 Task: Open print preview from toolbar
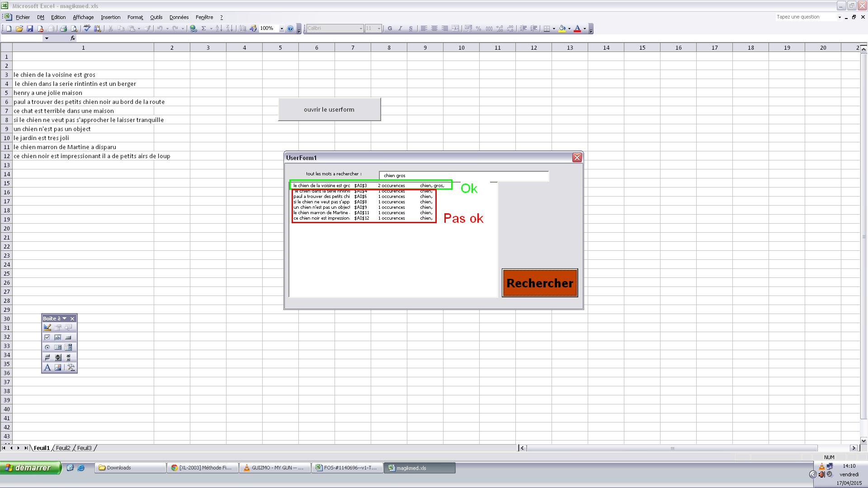tap(74, 28)
